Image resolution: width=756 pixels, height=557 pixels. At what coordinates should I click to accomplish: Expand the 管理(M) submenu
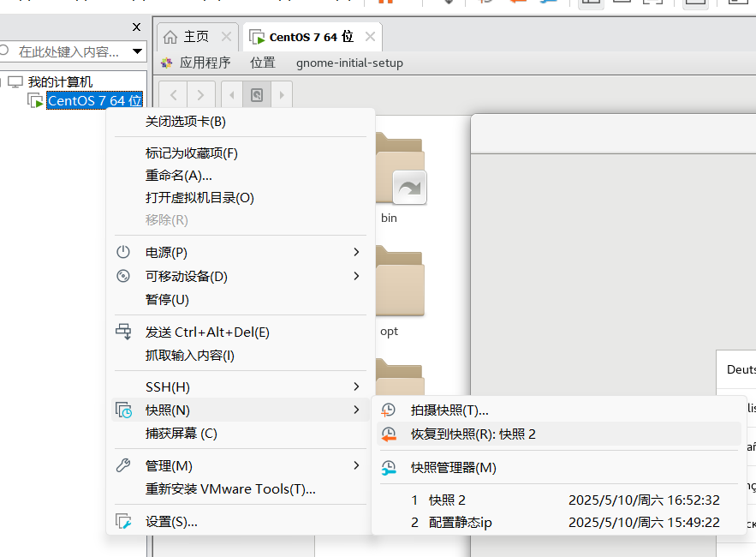click(356, 465)
